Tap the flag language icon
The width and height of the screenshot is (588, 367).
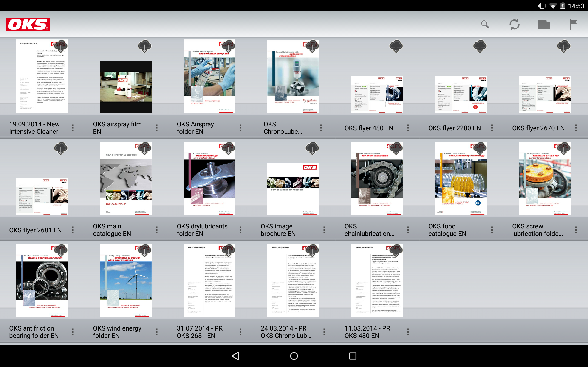(573, 24)
